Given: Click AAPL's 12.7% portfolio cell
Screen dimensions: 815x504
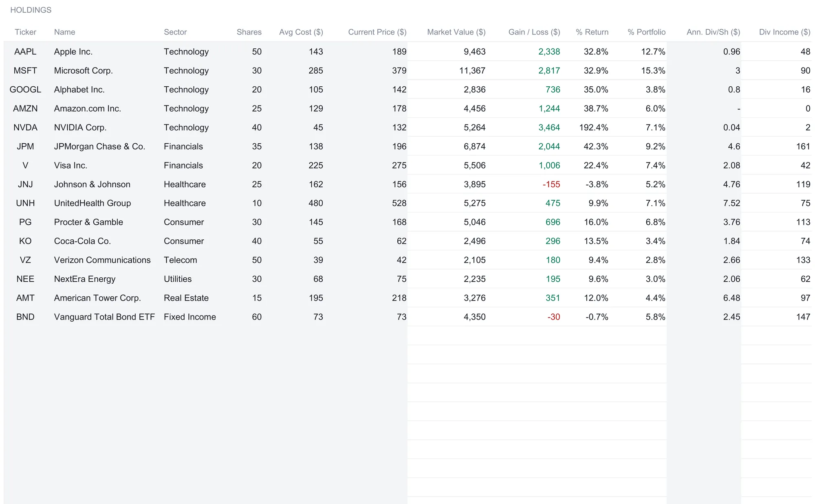Looking at the screenshot, I should click(x=653, y=52).
